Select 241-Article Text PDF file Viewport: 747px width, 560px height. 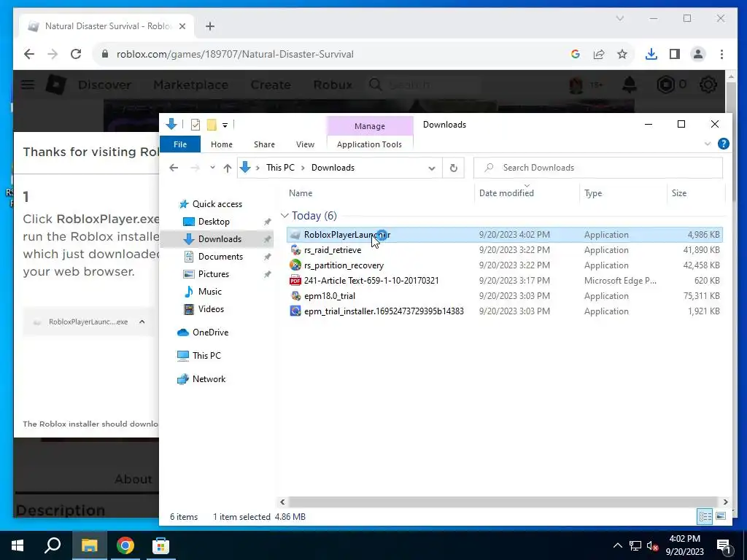tap(371, 281)
